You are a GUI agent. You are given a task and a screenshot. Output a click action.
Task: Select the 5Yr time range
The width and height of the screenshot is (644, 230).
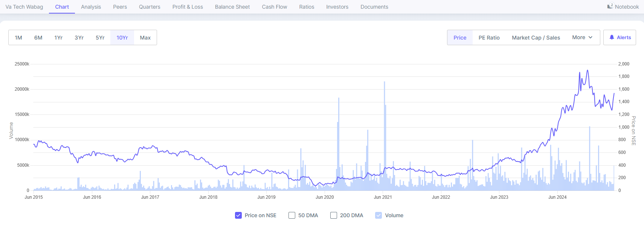(x=100, y=38)
